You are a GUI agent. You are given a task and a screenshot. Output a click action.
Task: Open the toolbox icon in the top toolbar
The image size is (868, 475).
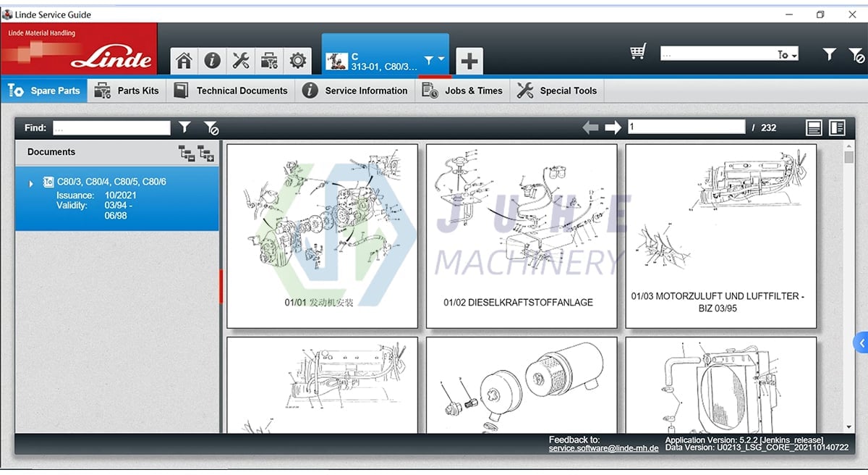(269, 61)
